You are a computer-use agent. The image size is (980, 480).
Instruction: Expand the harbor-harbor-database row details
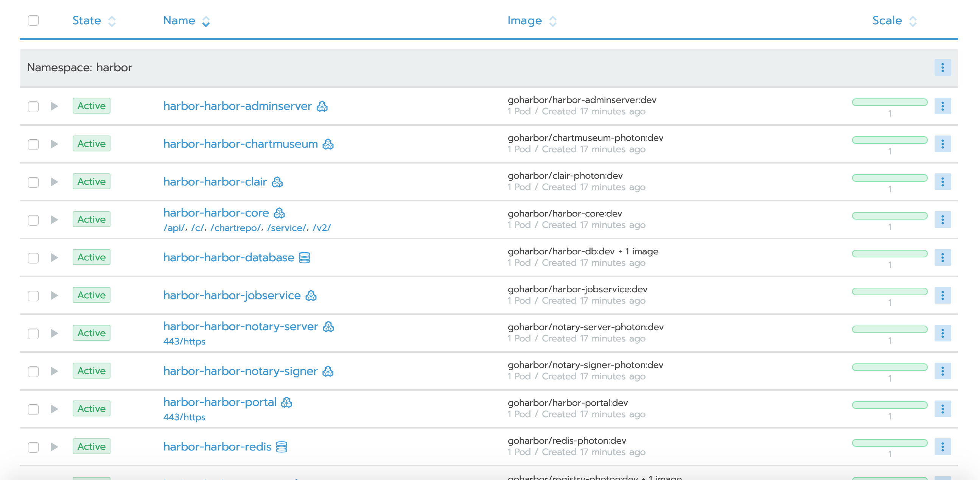[54, 258]
